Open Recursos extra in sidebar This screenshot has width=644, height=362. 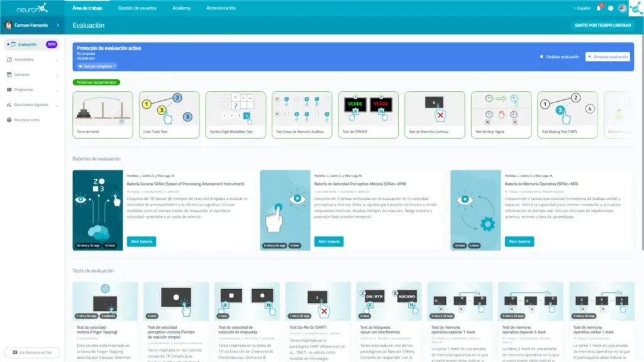26,119
